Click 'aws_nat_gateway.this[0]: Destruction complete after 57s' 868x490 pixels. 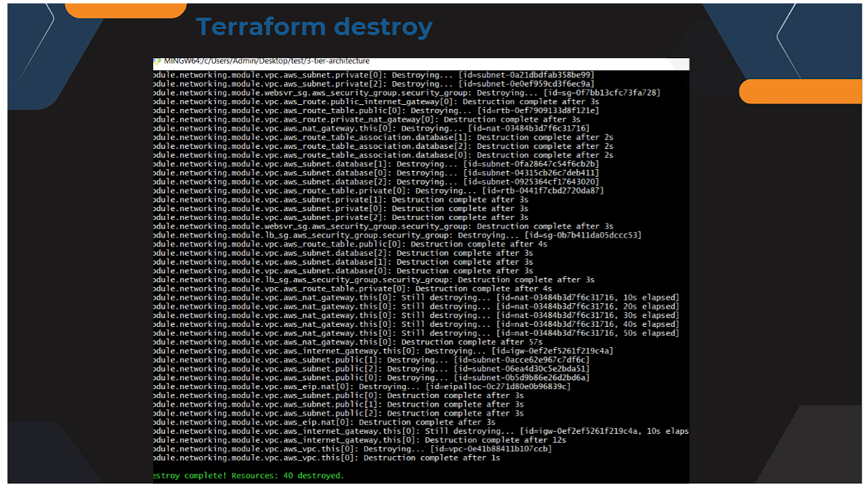click(348, 342)
